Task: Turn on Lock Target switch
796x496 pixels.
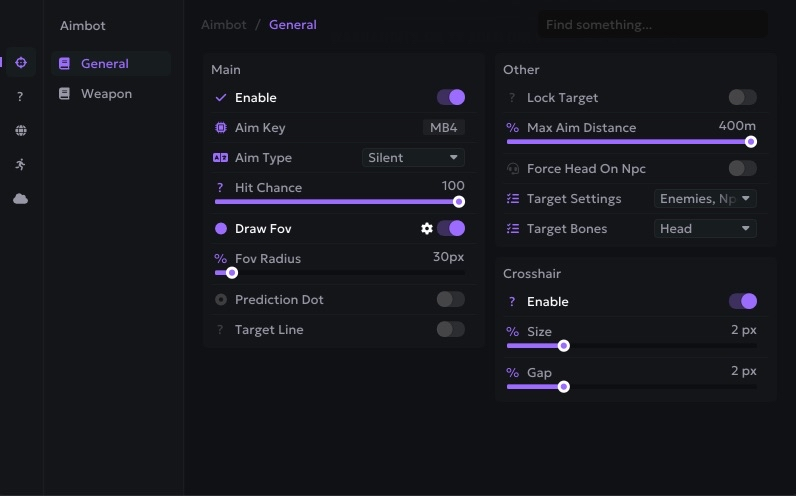Action: coord(742,98)
